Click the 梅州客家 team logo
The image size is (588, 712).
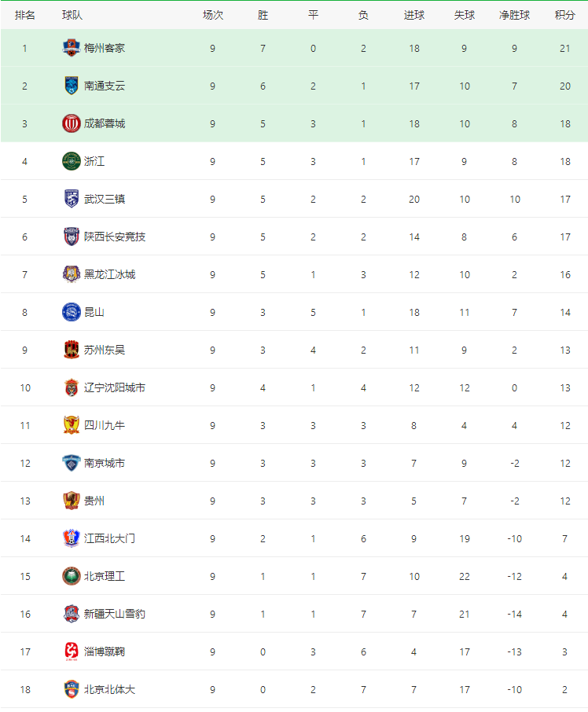click(72, 48)
